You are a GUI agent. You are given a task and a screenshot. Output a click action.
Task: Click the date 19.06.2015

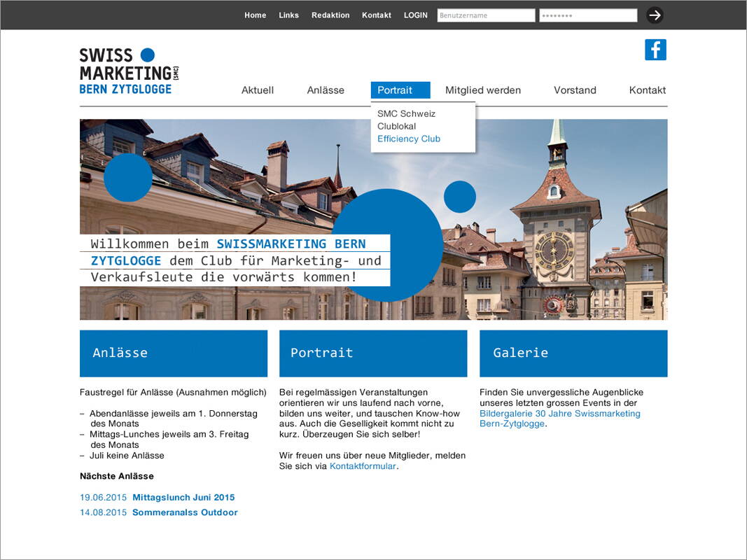pyautogui.click(x=103, y=497)
